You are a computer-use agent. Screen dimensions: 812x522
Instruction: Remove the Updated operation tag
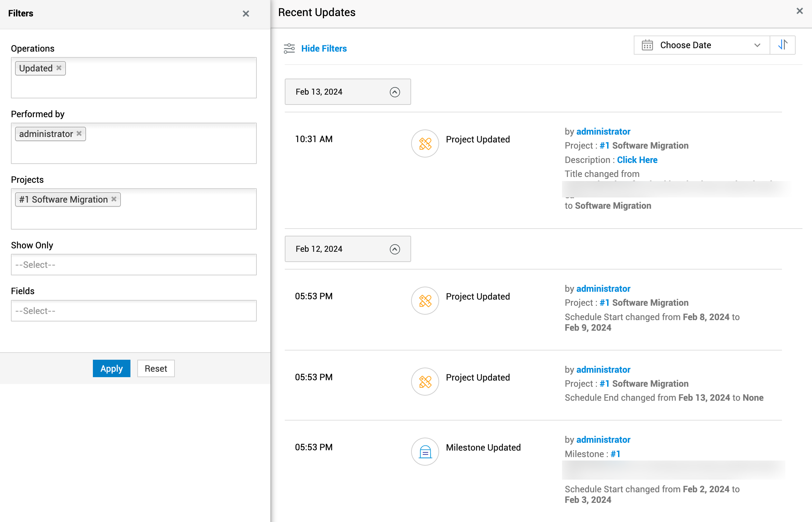coord(59,68)
